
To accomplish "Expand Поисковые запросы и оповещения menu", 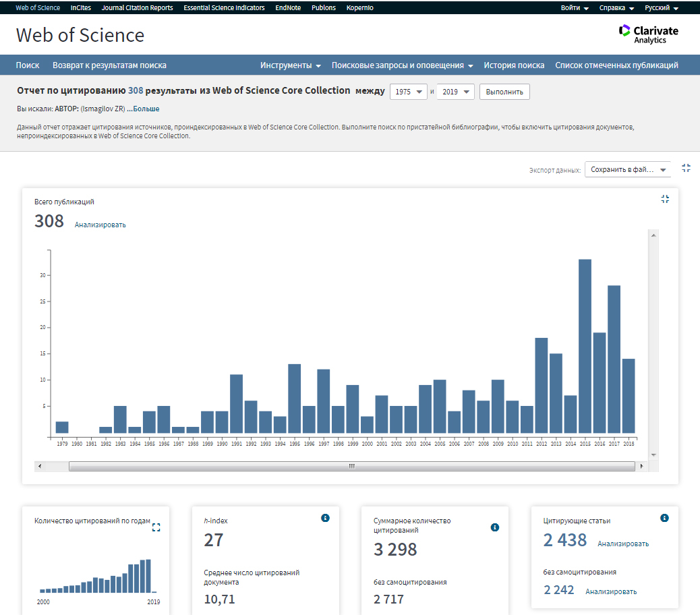I will (402, 65).
